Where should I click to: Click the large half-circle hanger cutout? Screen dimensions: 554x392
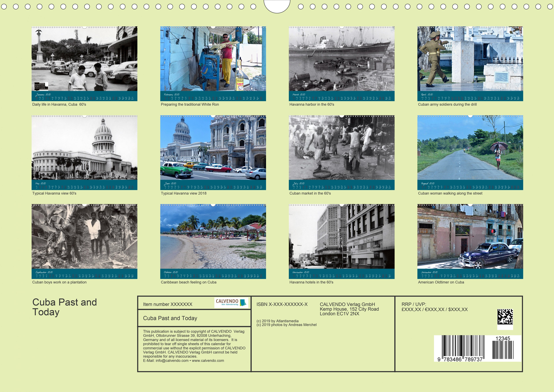pyautogui.click(x=277, y=6)
